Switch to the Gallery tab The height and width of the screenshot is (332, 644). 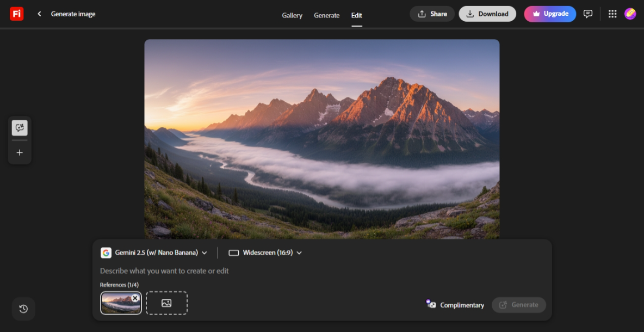(292, 15)
